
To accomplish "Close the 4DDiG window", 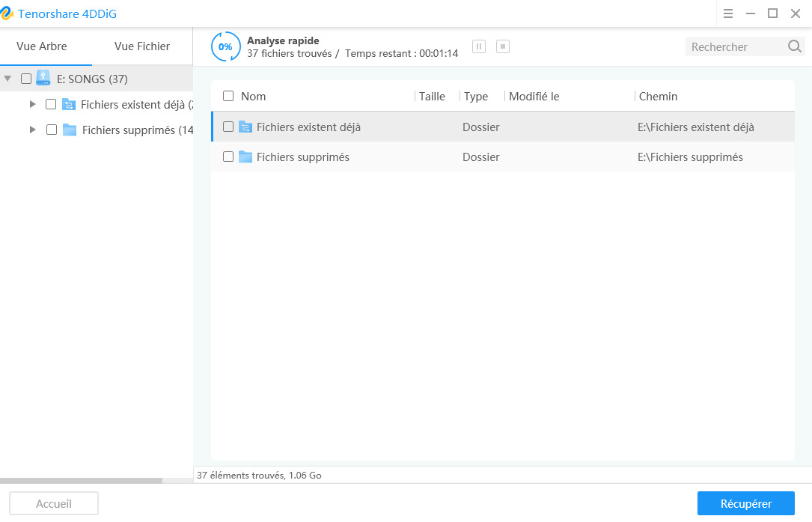I will click(x=796, y=13).
